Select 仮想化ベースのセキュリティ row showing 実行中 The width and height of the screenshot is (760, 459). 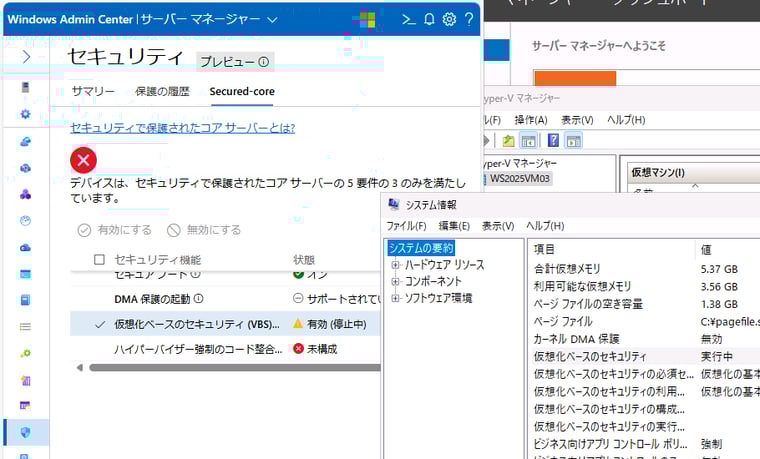click(646, 356)
